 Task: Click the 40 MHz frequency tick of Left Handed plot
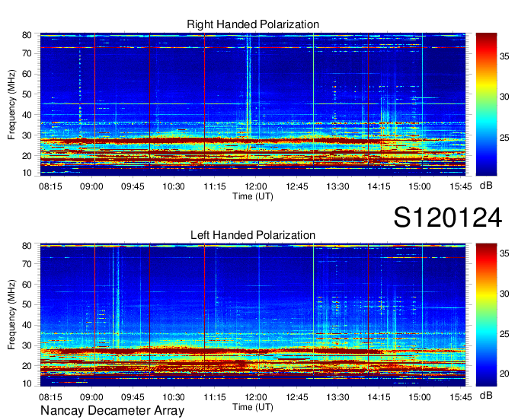[27, 325]
